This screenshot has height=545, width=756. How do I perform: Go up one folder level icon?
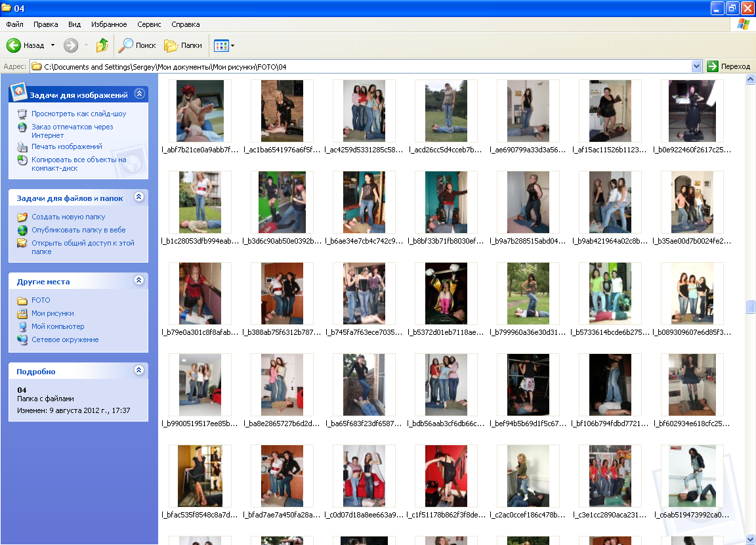pyautogui.click(x=102, y=45)
